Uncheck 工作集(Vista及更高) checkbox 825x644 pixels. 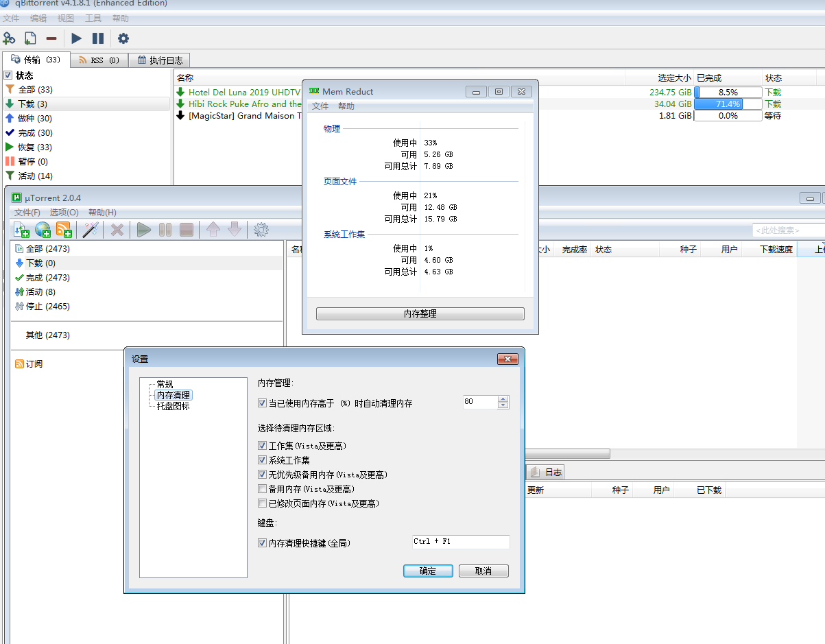[x=262, y=446]
